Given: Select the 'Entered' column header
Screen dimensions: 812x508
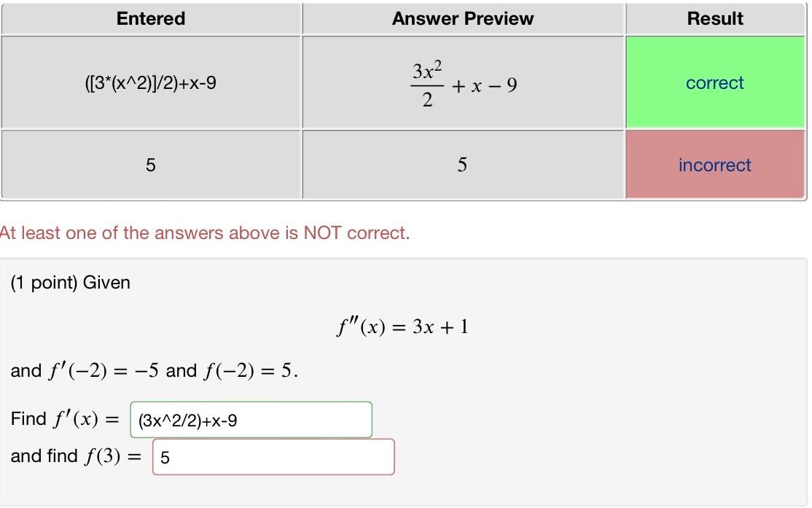Looking at the screenshot, I should click(150, 18).
